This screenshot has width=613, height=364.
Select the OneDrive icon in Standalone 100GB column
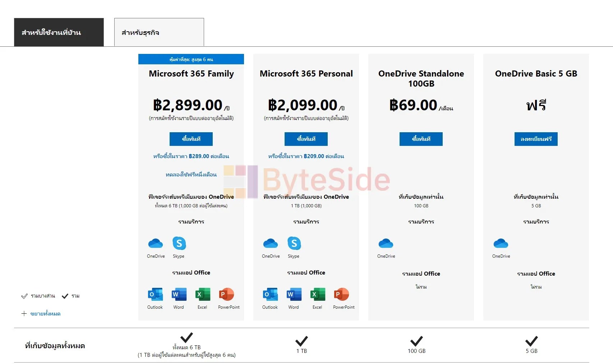386,244
